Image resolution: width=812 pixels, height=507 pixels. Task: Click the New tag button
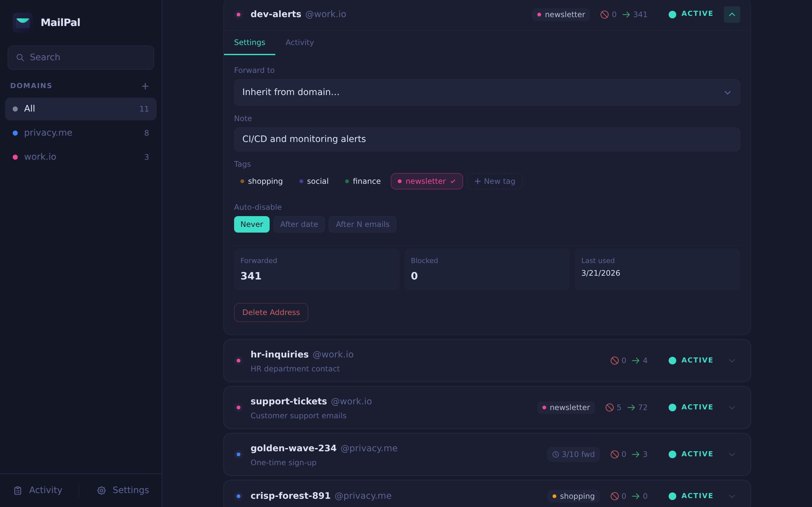pyautogui.click(x=494, y=181)
